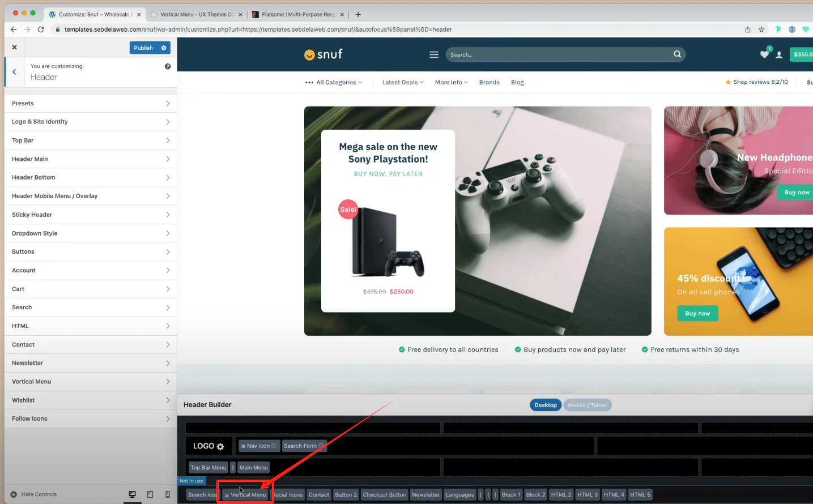Switch preview to mobile phone device icon
Image resolution: width=813 pixels, height=504 pixels.
pos(168,494)
